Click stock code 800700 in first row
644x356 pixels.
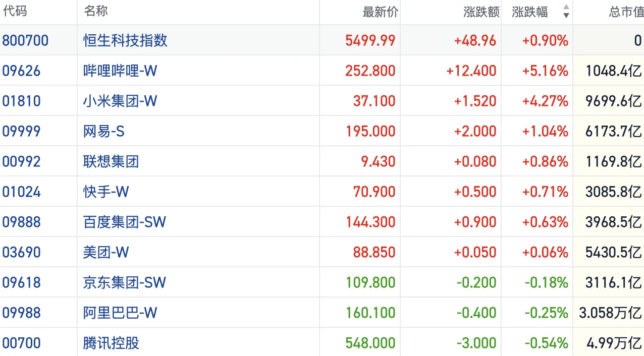click(25, 40)
